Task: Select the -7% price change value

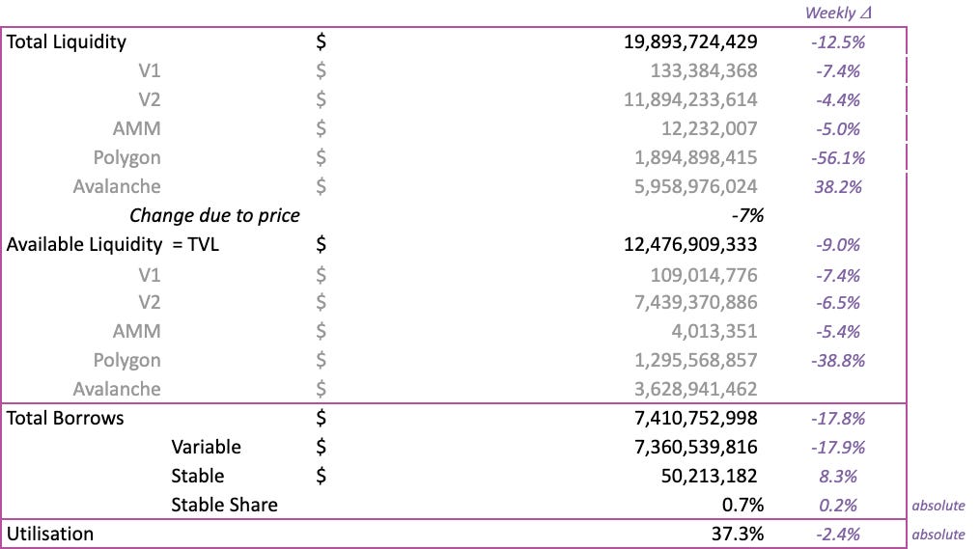Action: [x=747, y=215]
